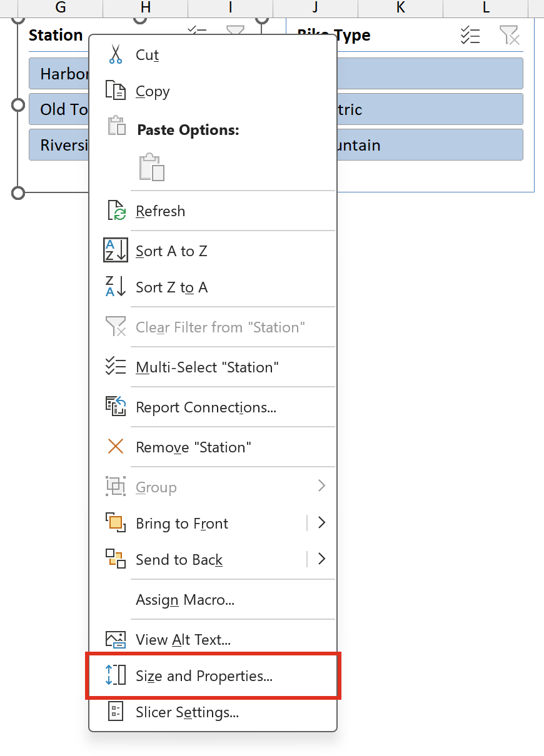
Task: Click Clear Filter icon on Bike Type slicer
Action: 510,35
